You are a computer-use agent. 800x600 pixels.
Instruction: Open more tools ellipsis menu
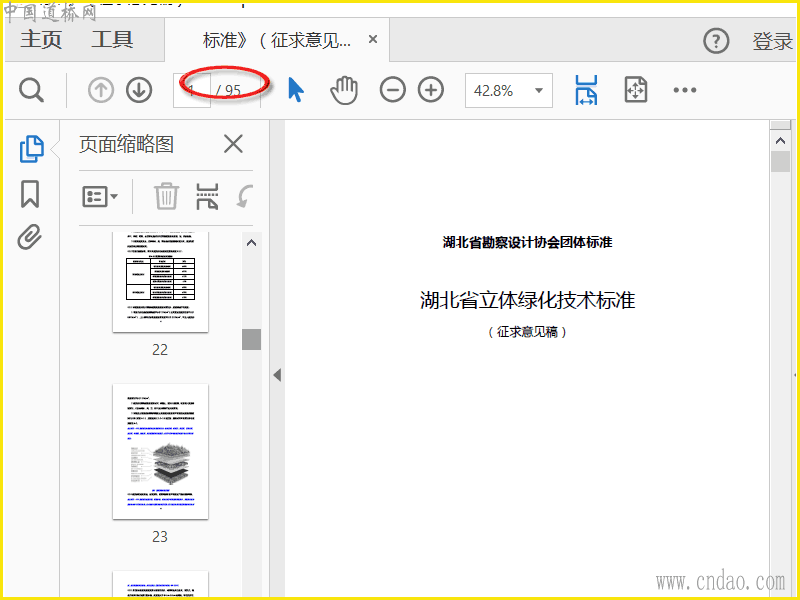tap(684, 90)
